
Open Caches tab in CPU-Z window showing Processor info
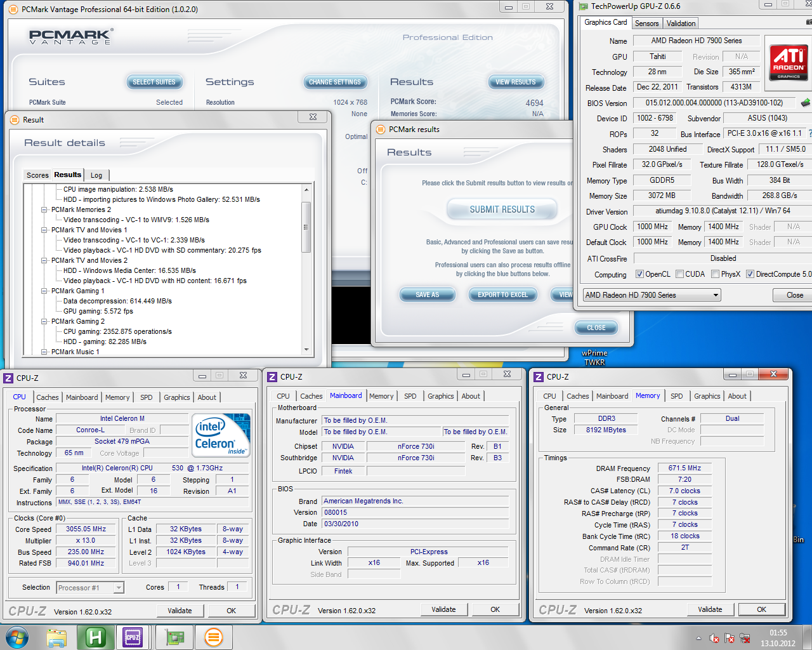(x=47, y=397)
